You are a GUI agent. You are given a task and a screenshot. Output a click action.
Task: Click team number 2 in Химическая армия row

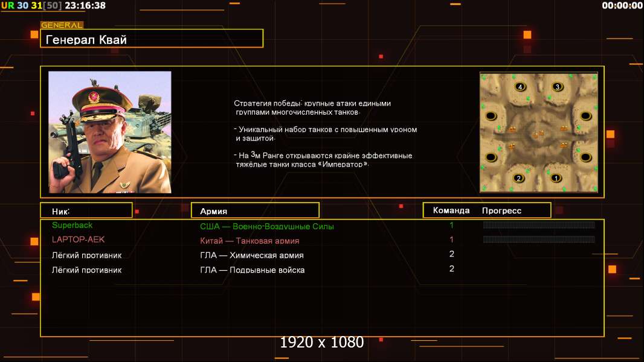451,254
